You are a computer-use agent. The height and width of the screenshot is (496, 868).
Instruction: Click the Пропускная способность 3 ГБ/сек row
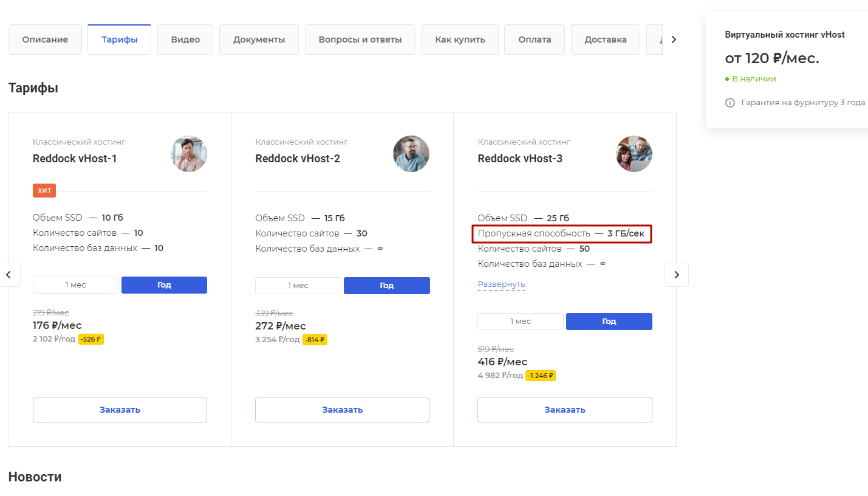tap(562, 233)
